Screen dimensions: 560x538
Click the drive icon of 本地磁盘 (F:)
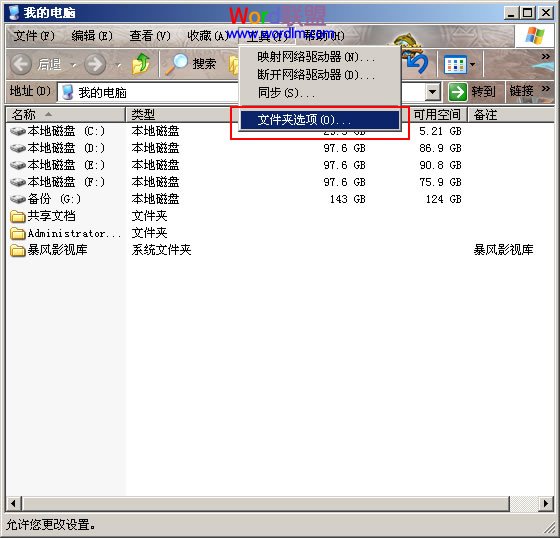tap(18, 183)
